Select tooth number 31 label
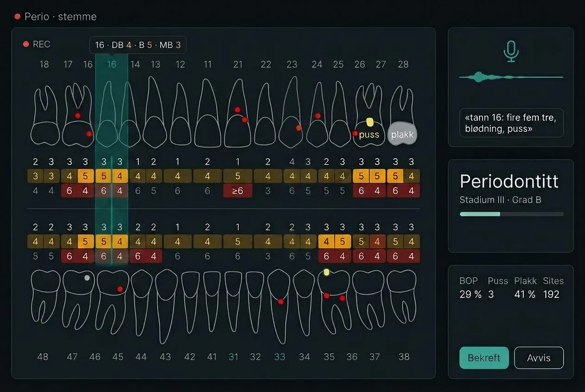 (233, 357)
